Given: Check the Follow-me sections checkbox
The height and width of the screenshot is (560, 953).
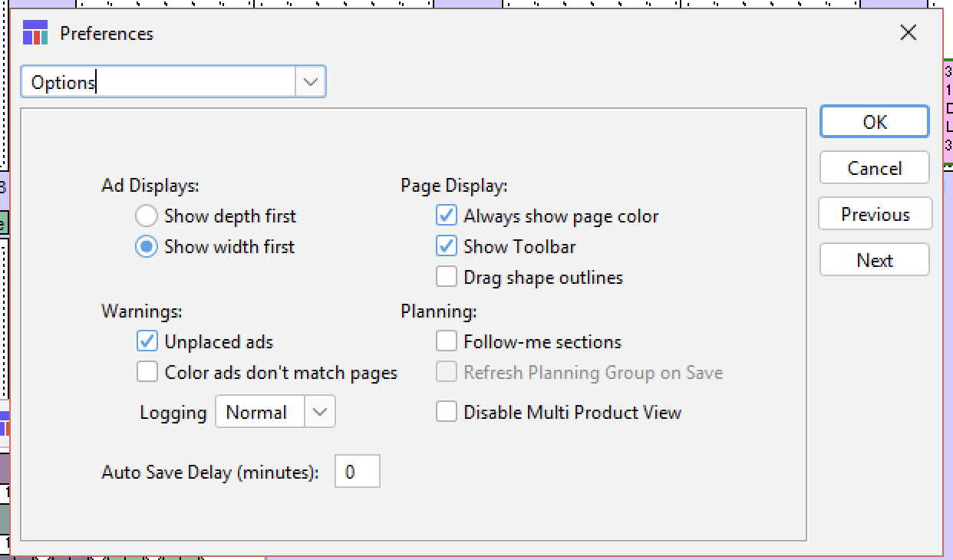Looking at the screenshot, I should point(447,341).
